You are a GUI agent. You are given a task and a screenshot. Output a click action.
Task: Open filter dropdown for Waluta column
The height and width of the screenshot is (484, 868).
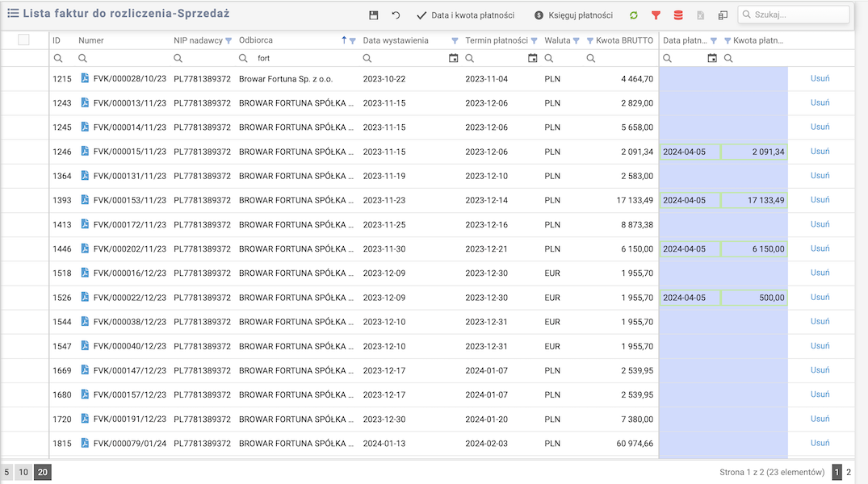pyautogui.click(x=577, y=40)
